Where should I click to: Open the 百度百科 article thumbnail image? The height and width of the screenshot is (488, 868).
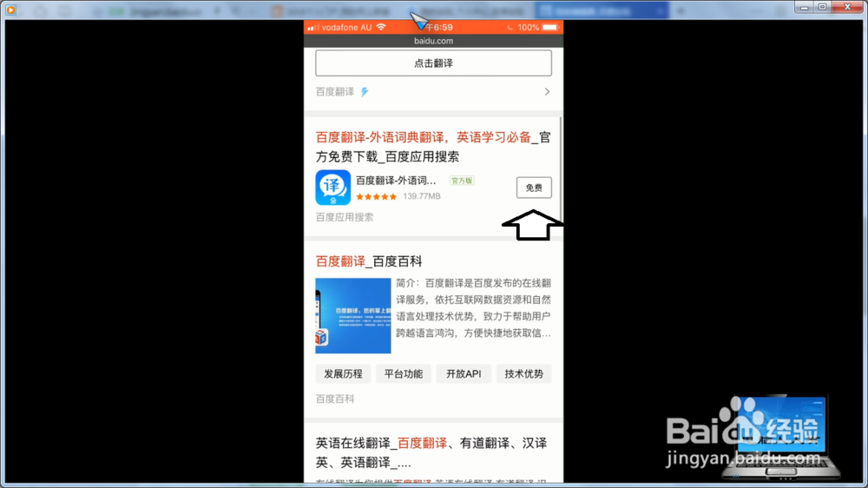coord(353,316)
